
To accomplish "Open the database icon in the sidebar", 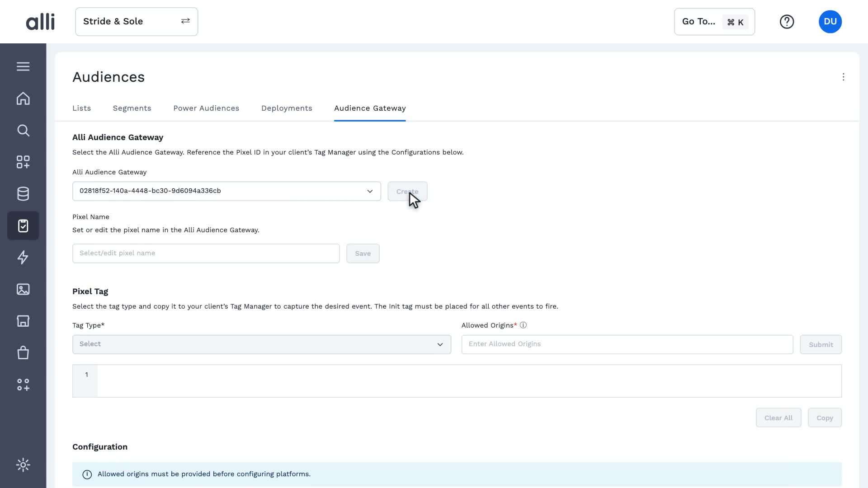I will 23,194.
